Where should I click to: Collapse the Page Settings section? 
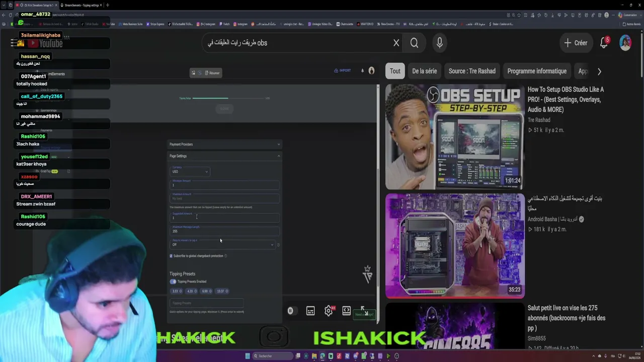click(x=224, y=156)
